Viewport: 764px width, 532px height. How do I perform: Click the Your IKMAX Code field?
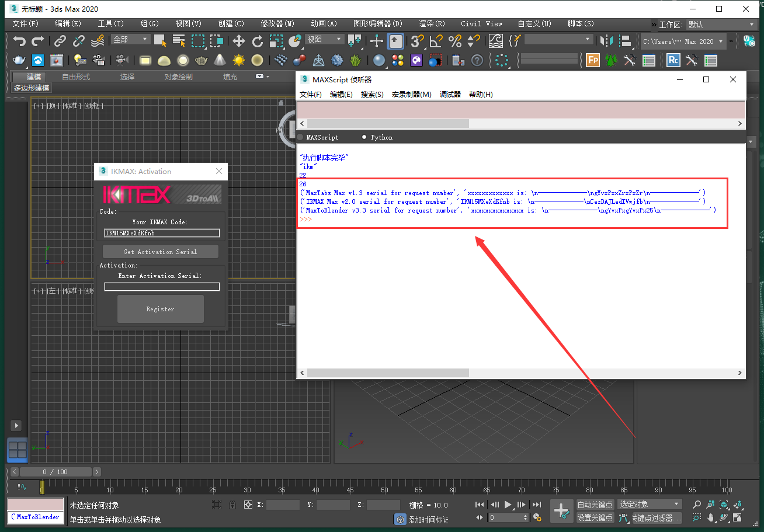point(162,233)
